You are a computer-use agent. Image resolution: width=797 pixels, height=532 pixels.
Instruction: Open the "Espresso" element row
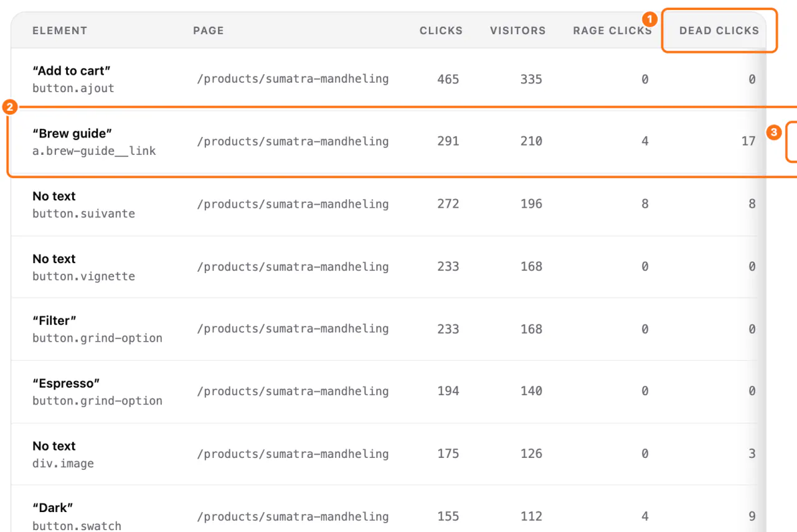(x=389, y=391)
